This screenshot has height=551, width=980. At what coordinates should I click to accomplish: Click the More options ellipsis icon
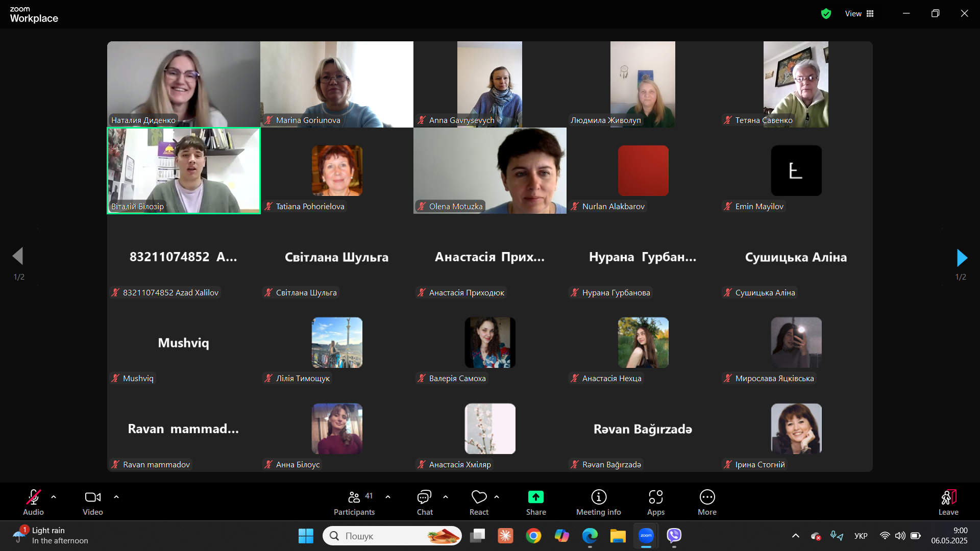tap(707, 497)
